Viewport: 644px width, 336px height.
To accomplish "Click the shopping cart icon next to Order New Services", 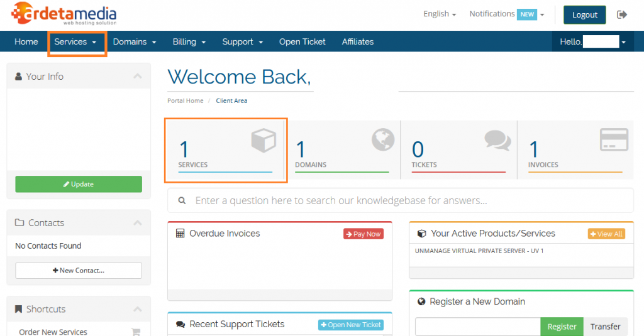I will click(135, 332).
